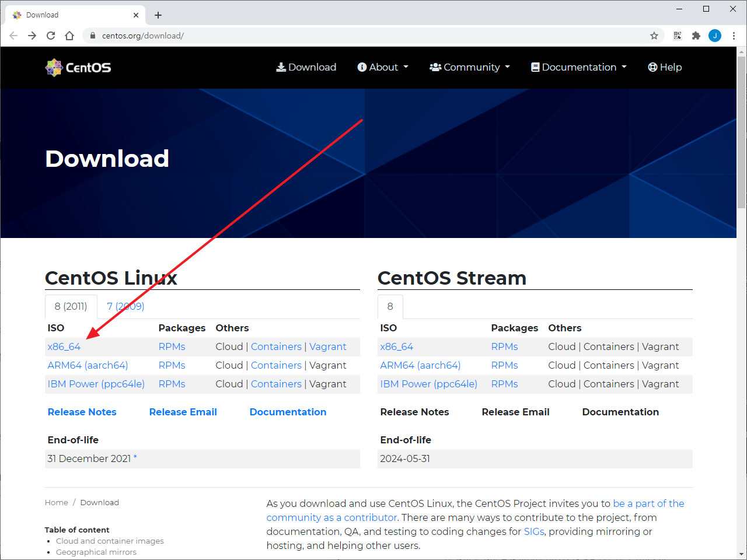Open the Help link in the navbar

click(x=665, y=67)
